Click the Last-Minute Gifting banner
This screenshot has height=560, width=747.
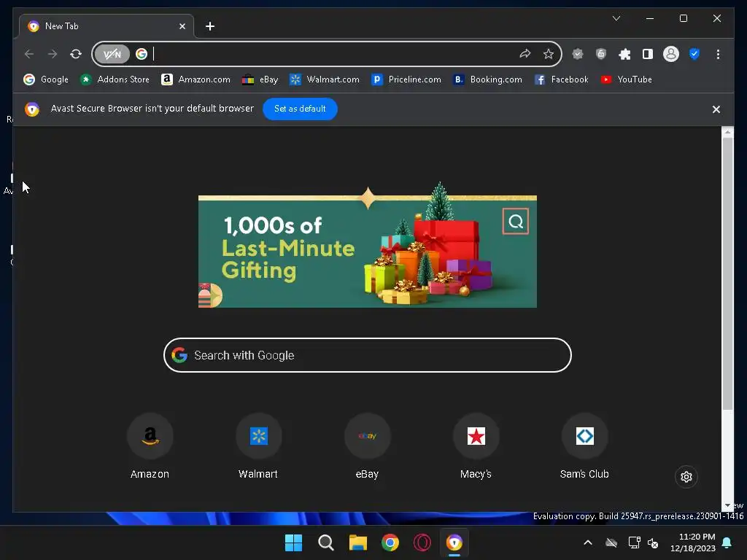(368, 251)
